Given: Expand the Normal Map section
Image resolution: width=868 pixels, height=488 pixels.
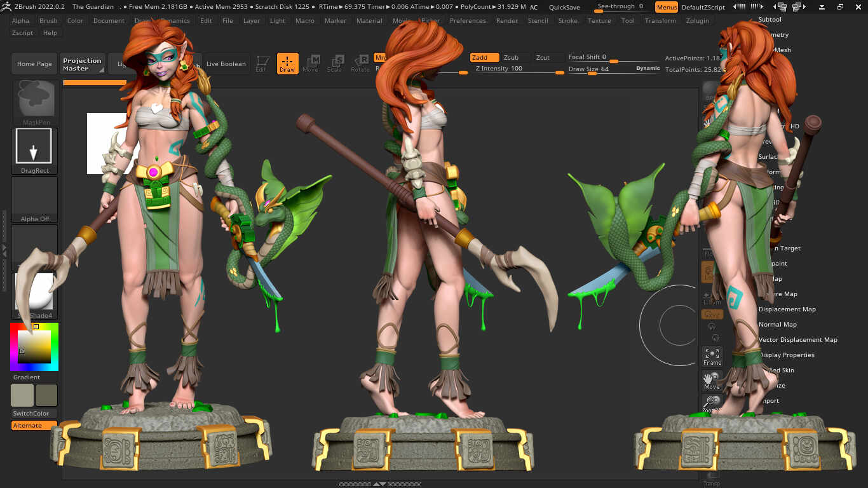Looking at the screenshot, I should [777, 325].
